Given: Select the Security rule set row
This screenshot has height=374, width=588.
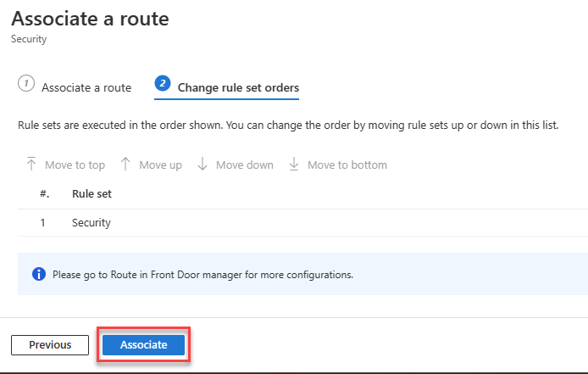Looking at the screenshot, I should tap(302, 223).
